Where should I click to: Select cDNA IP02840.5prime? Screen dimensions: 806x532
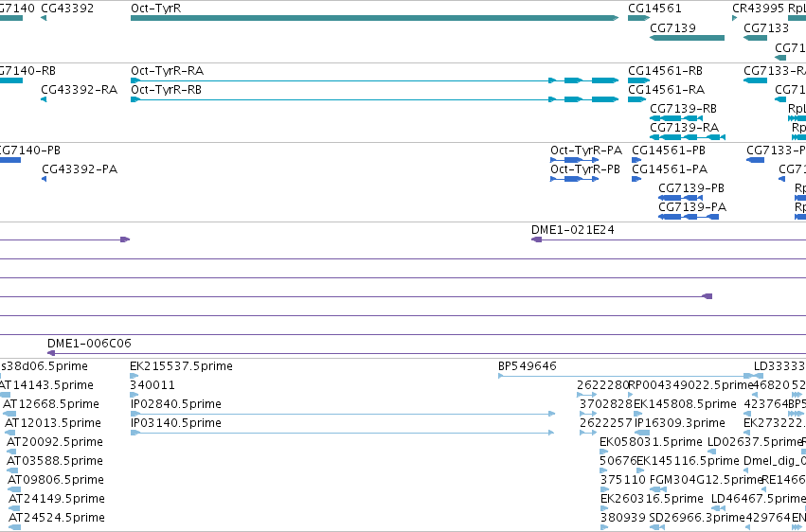click(x=343, y=414)
